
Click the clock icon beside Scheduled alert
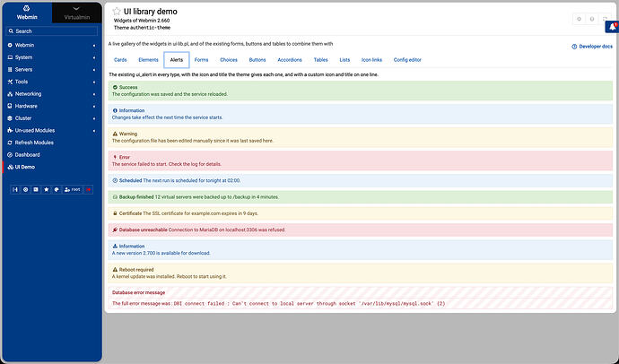pos(115,180)
